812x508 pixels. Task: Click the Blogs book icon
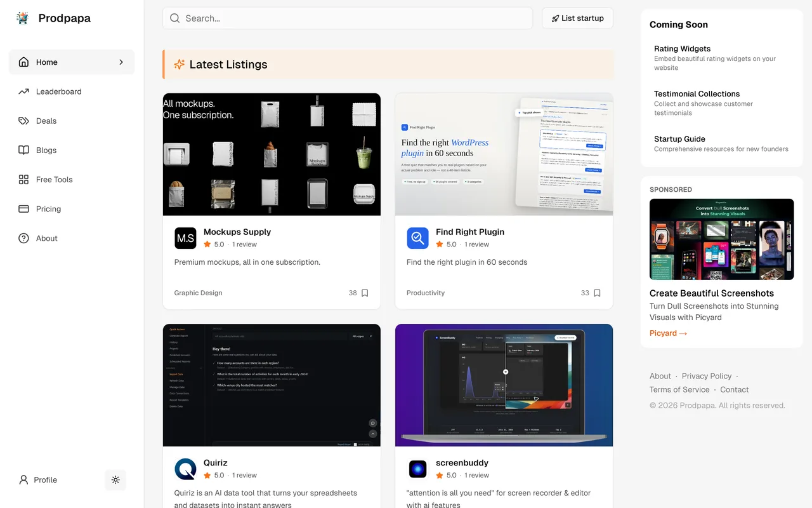click(x=23, y=150)
